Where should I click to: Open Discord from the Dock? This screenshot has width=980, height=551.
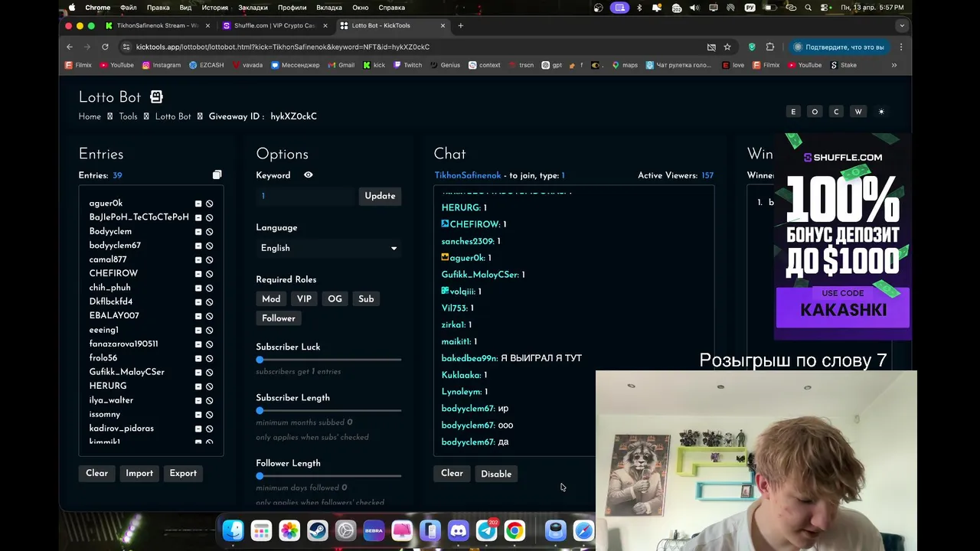[x=459, y=530]
